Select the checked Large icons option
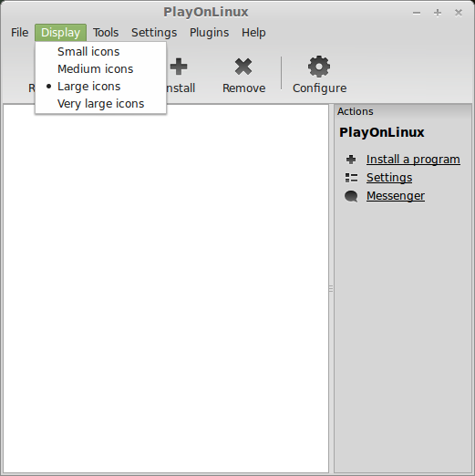The image size is (475, 476). point(100,87)
